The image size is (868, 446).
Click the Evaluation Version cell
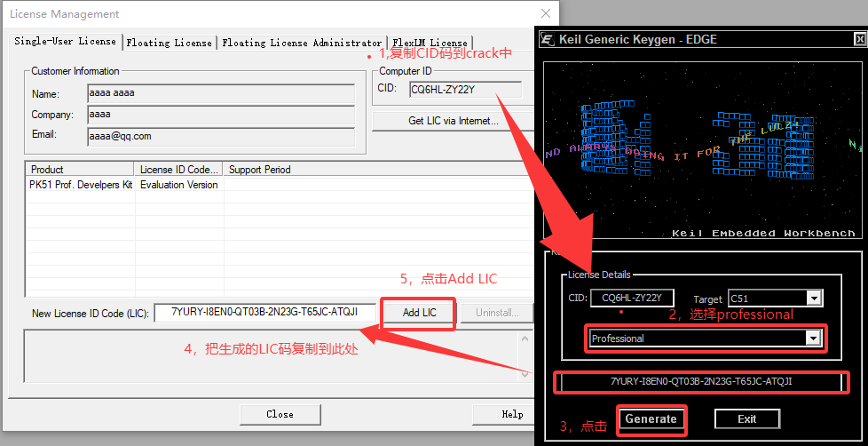(x=179, y=185)
